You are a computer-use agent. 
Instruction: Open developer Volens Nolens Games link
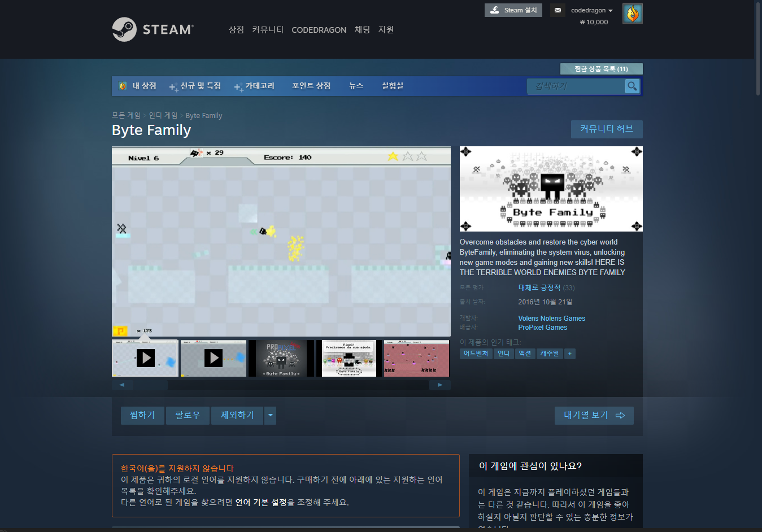point(551,319)
